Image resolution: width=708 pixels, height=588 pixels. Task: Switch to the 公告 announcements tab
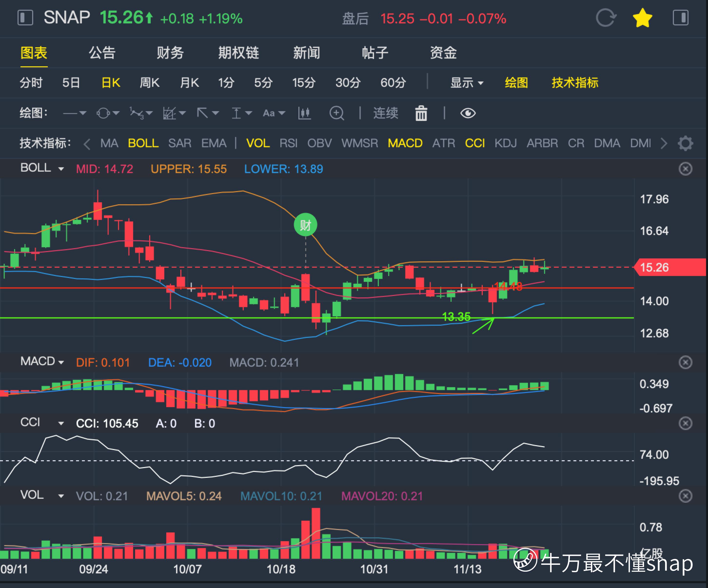[102, 53]
